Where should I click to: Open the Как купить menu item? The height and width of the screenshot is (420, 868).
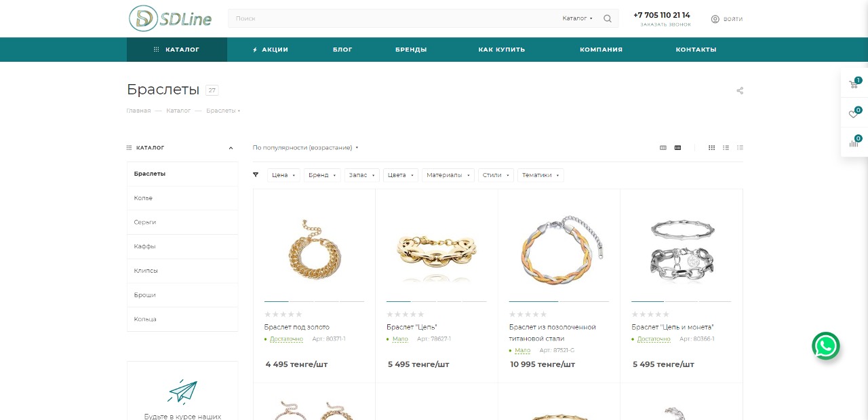(502, 50)
